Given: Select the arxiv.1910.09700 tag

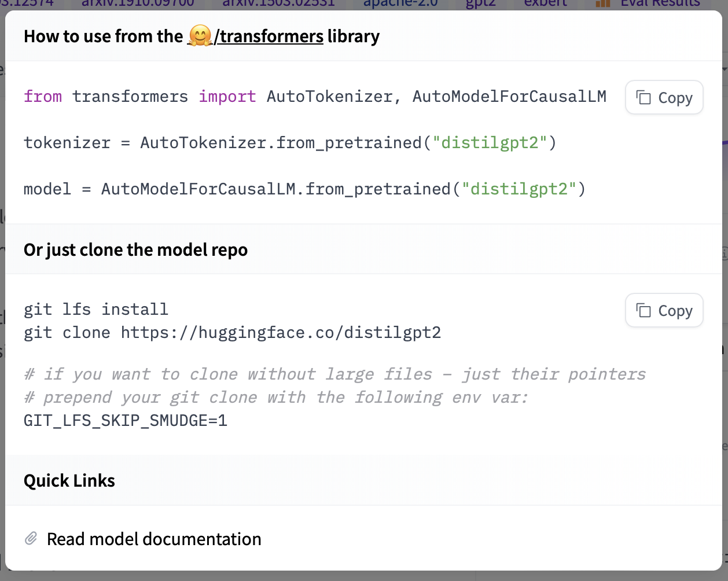Looking at the screenshot, I should pos(138,3).
